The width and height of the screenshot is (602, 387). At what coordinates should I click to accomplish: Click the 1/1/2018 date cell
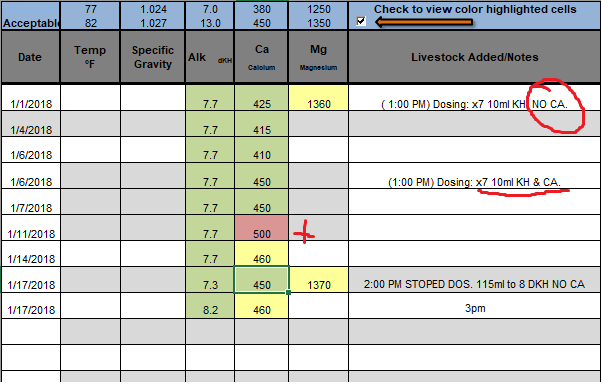(x=31, y=98)
